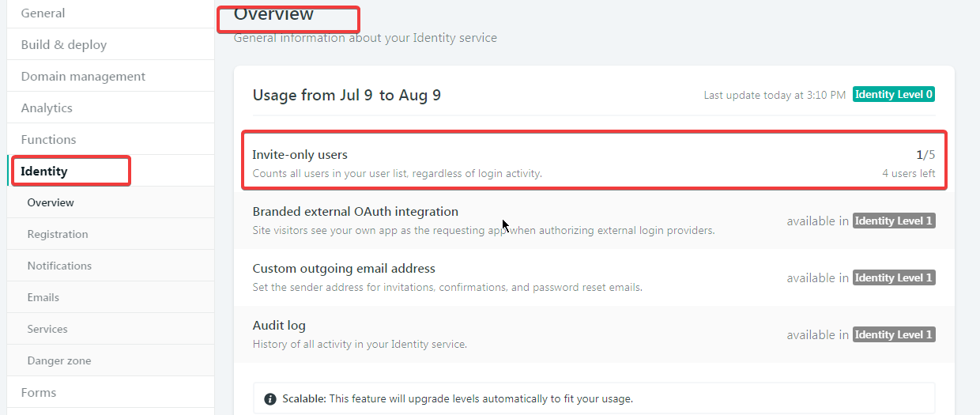
Task: Open Domain management in the sidebar
Action: 83,77
